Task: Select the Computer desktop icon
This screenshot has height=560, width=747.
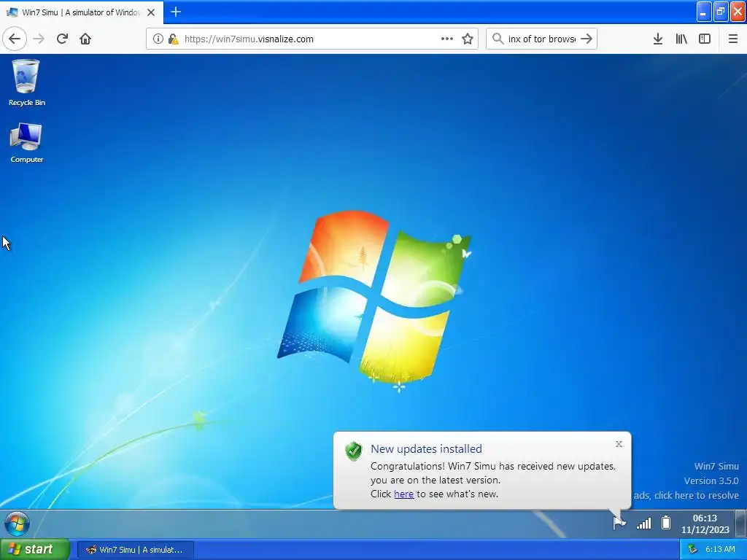Action: pyautogui.click(x=26, y=143)
